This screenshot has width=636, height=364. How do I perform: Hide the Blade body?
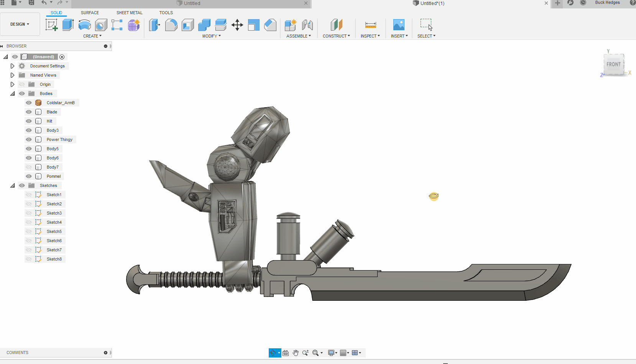(x=29, y=112)
